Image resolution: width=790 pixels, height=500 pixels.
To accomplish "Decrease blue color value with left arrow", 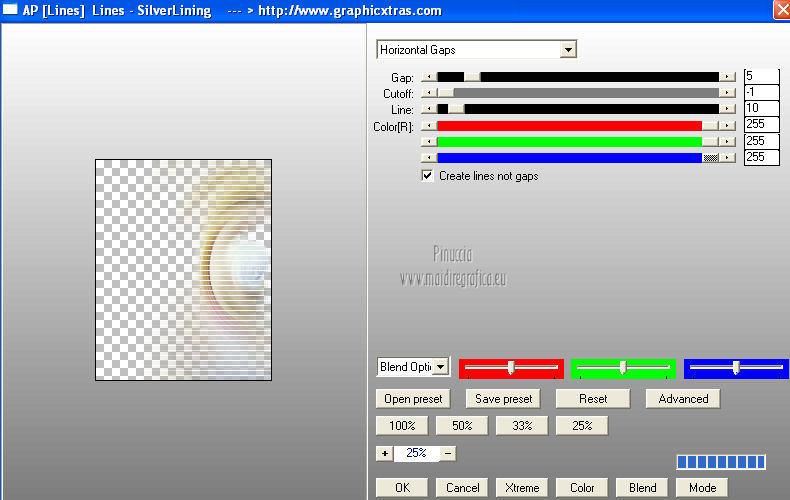I will pyautogui.click(x=429, y=158).
